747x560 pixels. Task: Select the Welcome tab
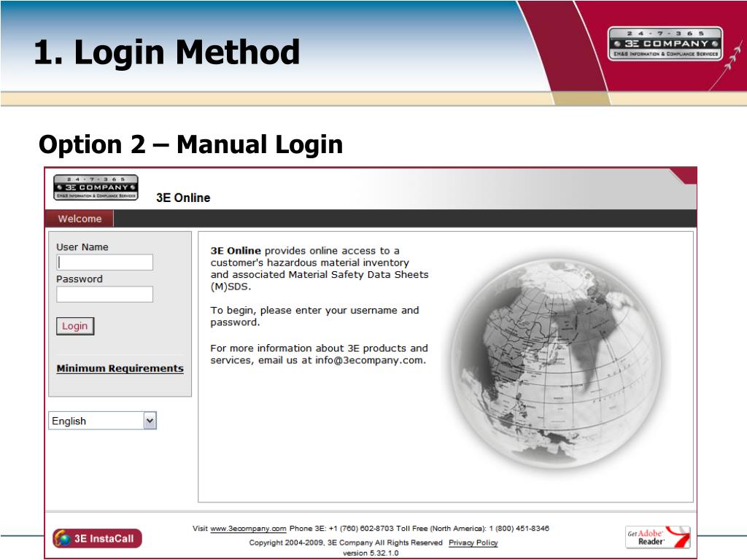(80, 219)
